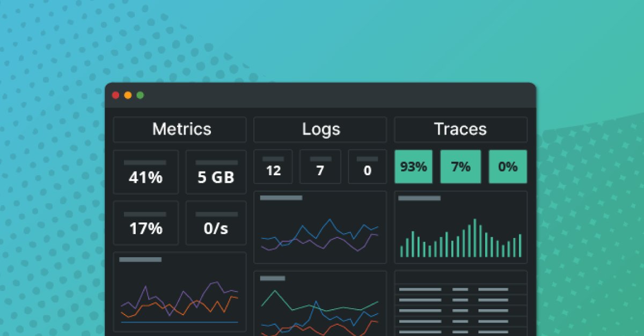Select the 5 GB metric card

(x=216, y=172)
